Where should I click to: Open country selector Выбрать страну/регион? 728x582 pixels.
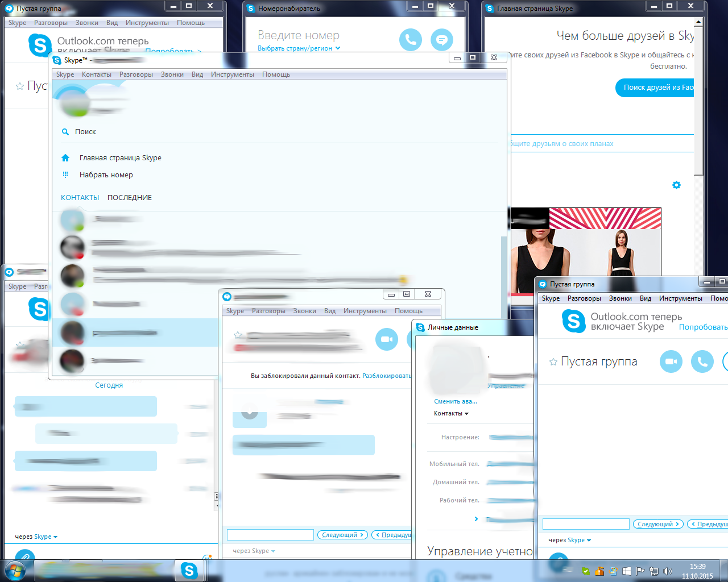(x=299, y=48)
